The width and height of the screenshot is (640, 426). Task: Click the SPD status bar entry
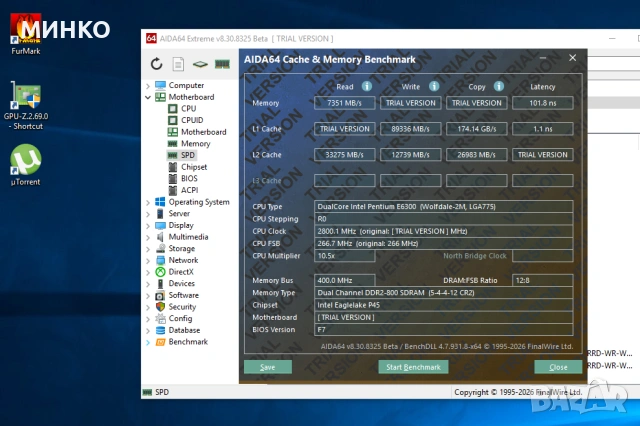tap(156, 392)
